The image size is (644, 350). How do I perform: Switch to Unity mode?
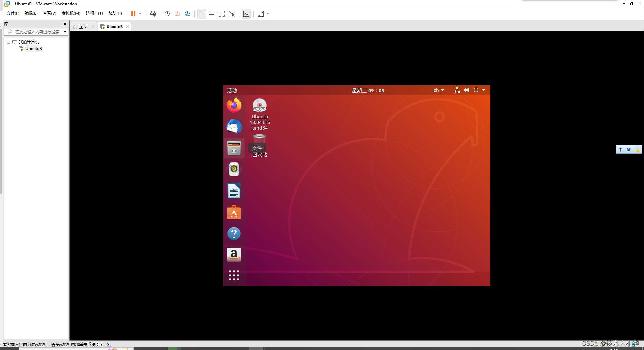pyautogui.click(x=232, y=14)
